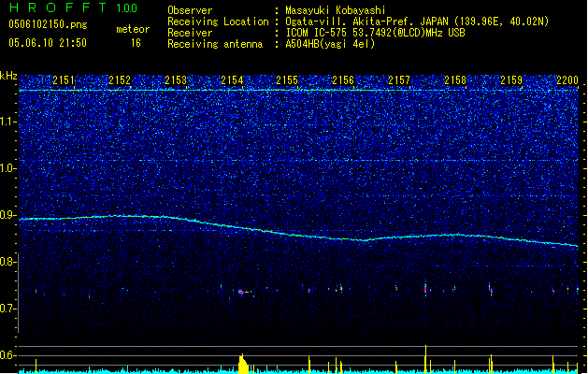Click the 2157 time marker
The height and width of the screenshot is (374, 588).
click(x=399, y=80)
